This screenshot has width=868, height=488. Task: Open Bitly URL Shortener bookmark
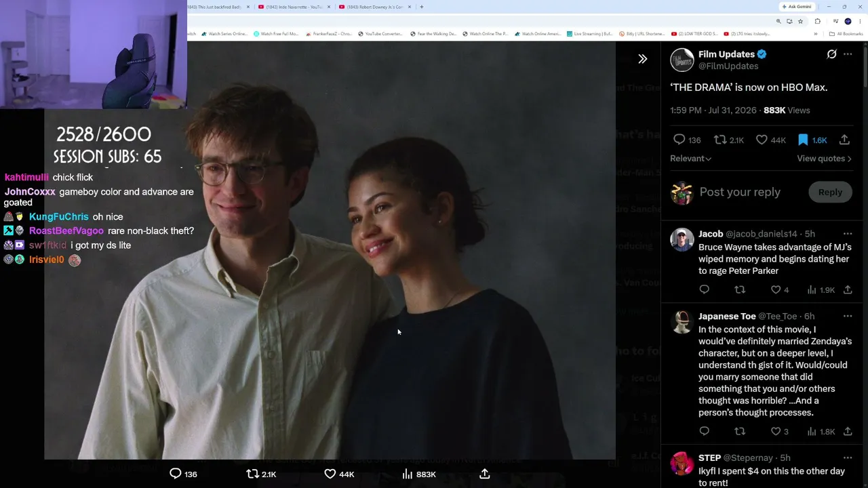click(642, 34)
